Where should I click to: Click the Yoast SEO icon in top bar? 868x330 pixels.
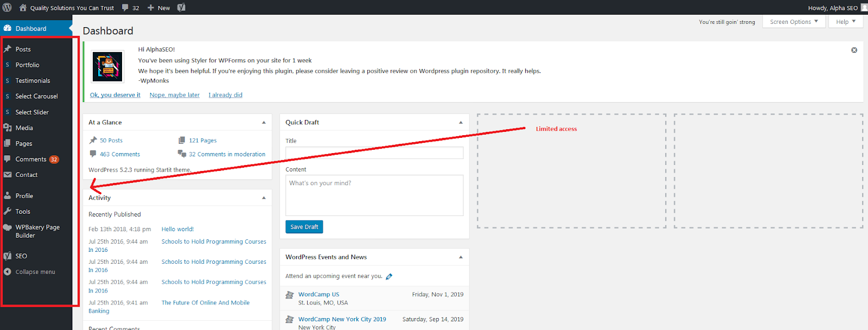coord(181,8)
